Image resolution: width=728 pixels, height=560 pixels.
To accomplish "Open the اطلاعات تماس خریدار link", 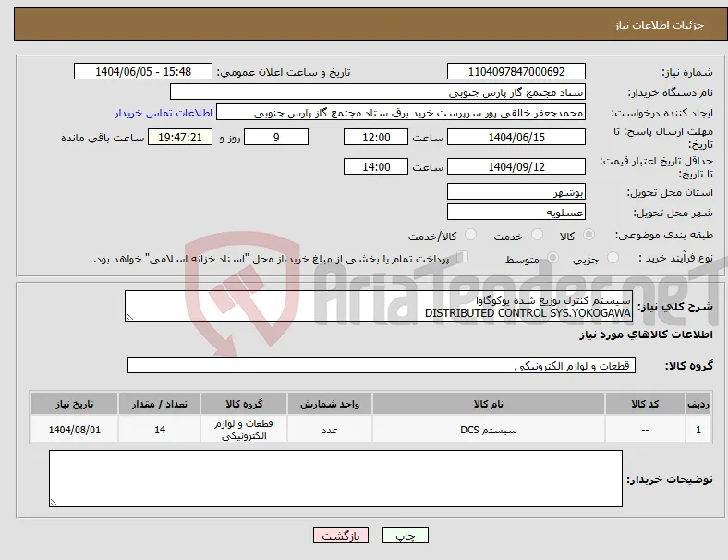I will point(164,113).
